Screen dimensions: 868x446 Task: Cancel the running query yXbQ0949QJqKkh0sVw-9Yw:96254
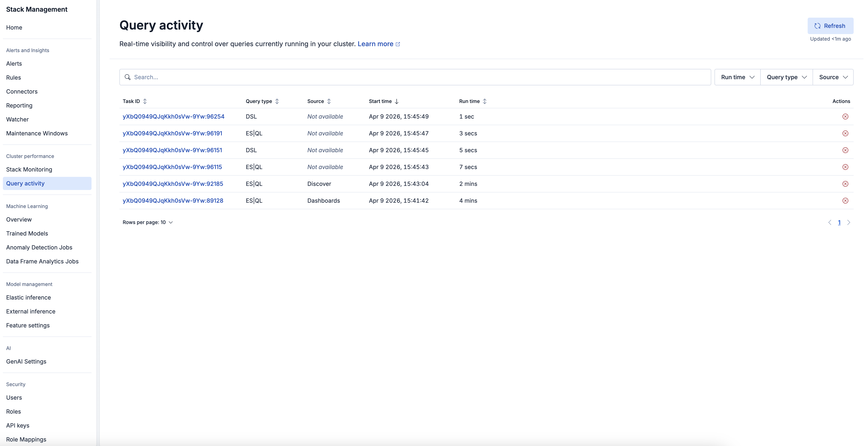(x=845, y=117)
